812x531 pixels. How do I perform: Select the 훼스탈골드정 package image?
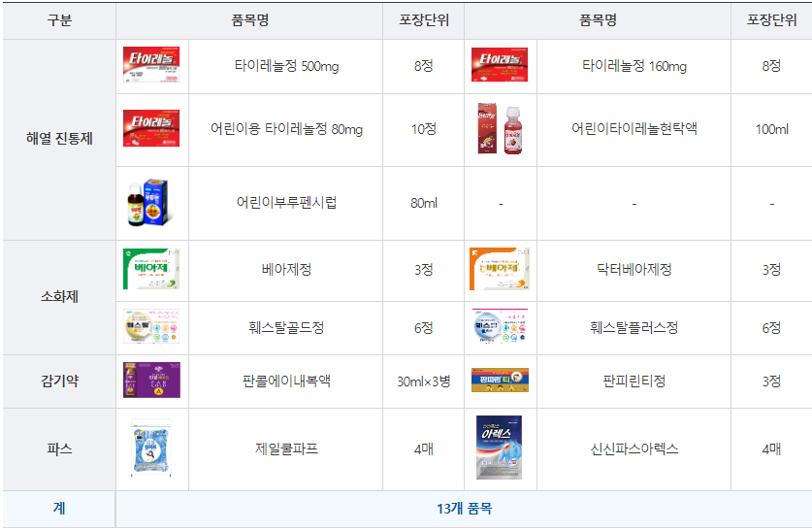tap(151, 326)
